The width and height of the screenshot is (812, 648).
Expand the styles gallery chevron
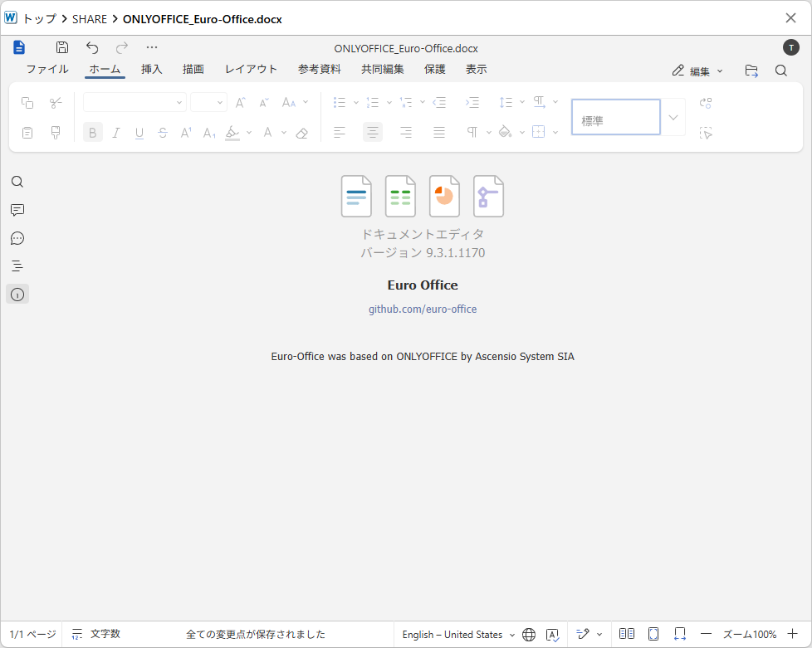click(673, 118)
